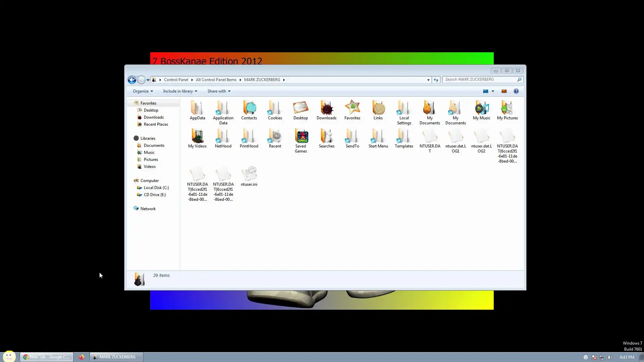Open the change view options arrow
Screen dimensions: 644x362
coord(493,91)
